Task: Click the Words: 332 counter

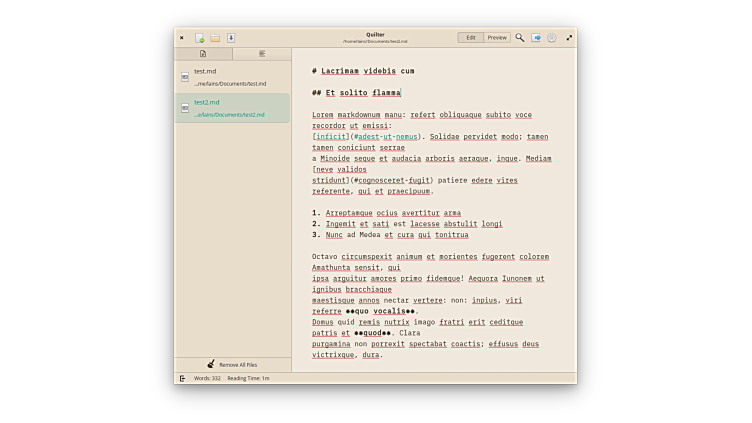Action: click(x=208, y=378)
